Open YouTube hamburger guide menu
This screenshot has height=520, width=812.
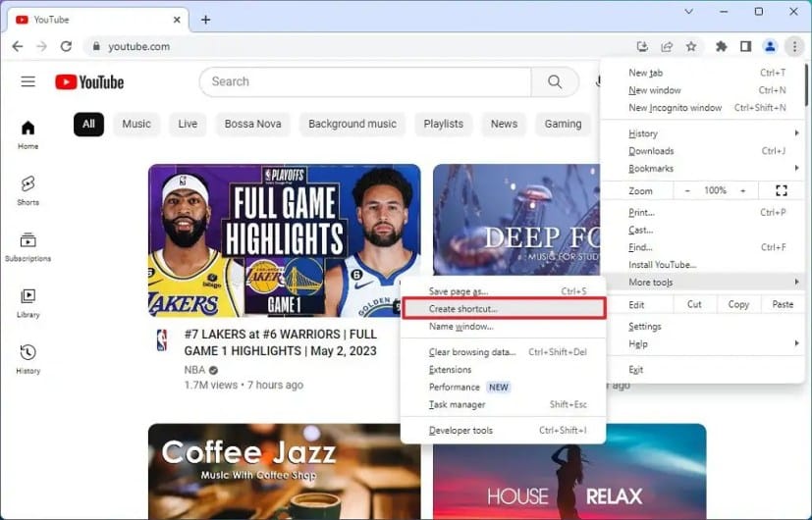(x=27, y=81)
